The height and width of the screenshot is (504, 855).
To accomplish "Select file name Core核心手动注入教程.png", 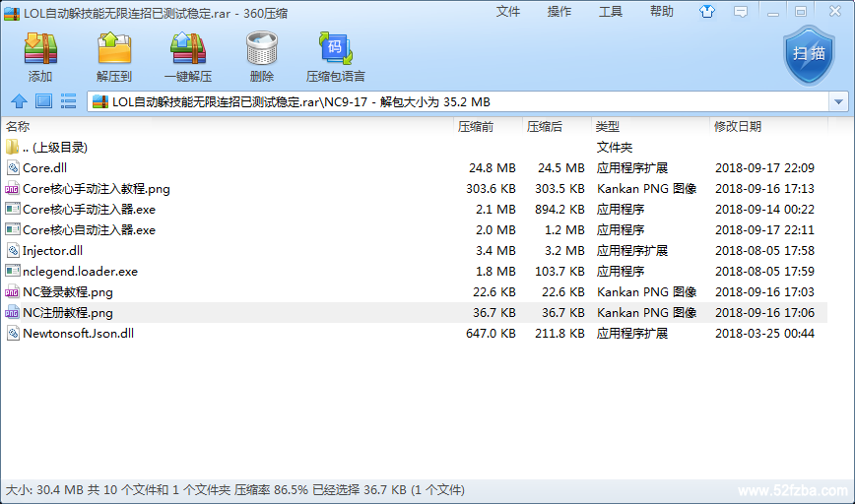I will tap(97, 189).
